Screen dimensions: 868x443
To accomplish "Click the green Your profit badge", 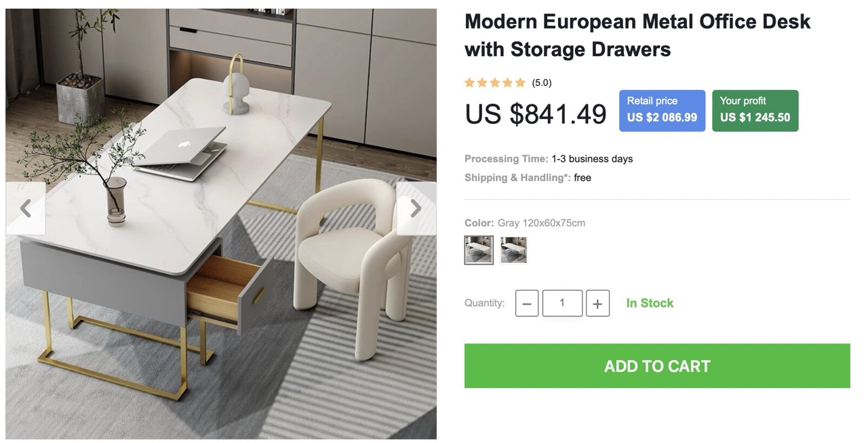I will point(755,110).
